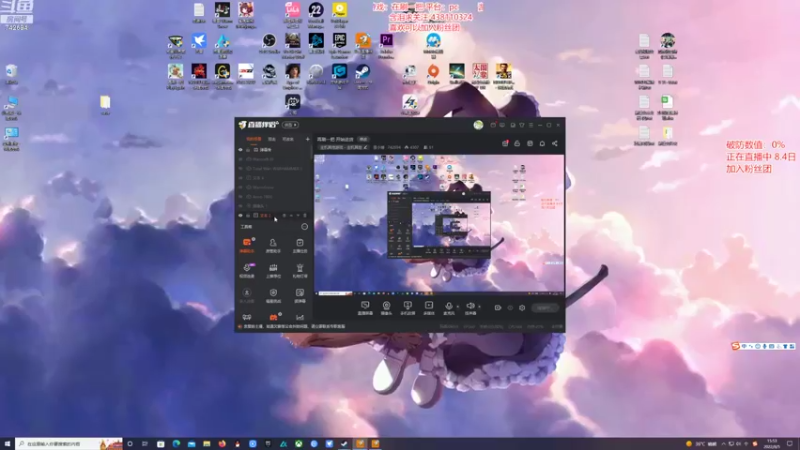
Task: Switch to the third scene tab
Action: 288,139
